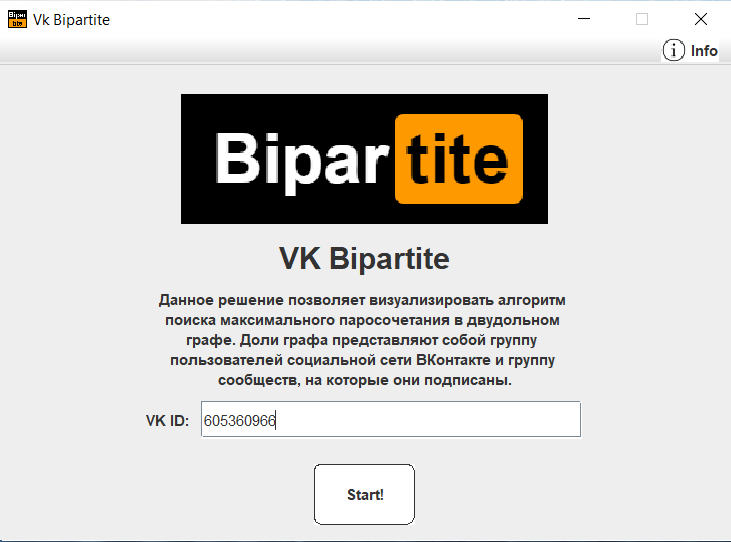Image resolution: width=731 pixels, height=542 pixels.
Task: Click the Start! button
Action: coord(364,494)
